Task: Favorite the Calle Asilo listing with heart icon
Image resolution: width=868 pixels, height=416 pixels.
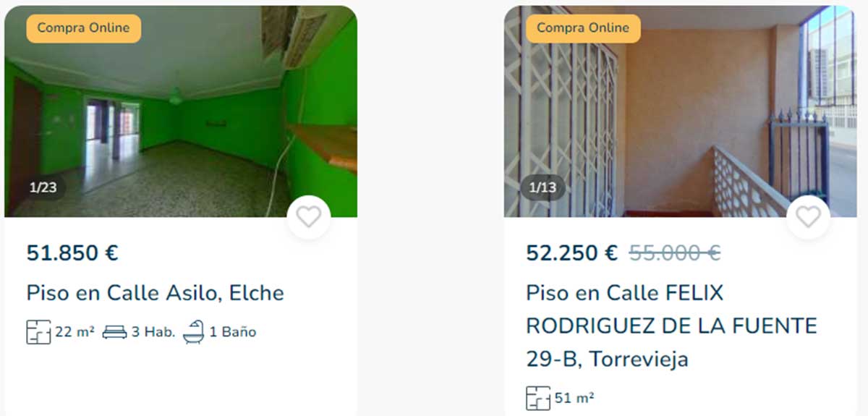Action: (x=309, y=217)
